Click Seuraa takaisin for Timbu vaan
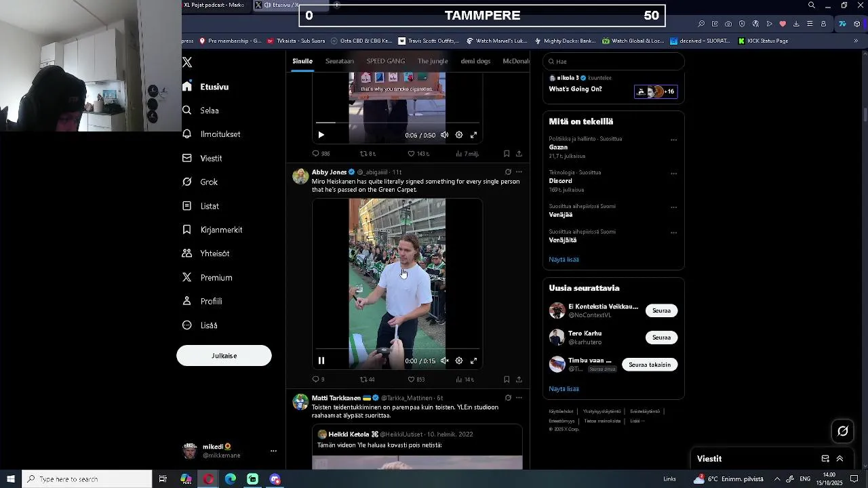868x488 pixels. pos(650,365)
